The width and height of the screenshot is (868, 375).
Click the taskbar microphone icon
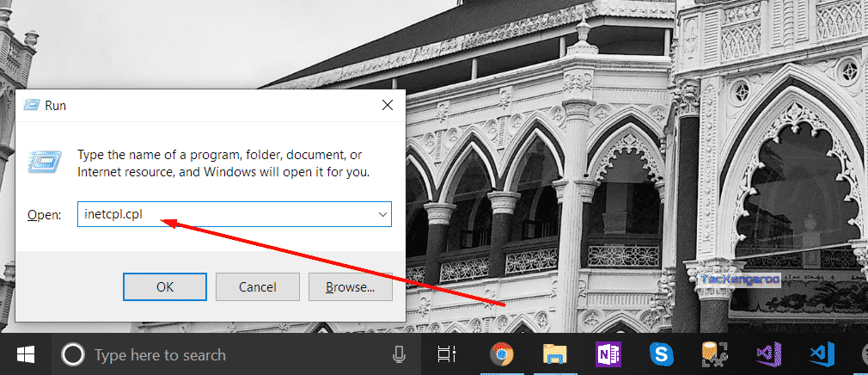pyautogui.click(x=399, y=354)
